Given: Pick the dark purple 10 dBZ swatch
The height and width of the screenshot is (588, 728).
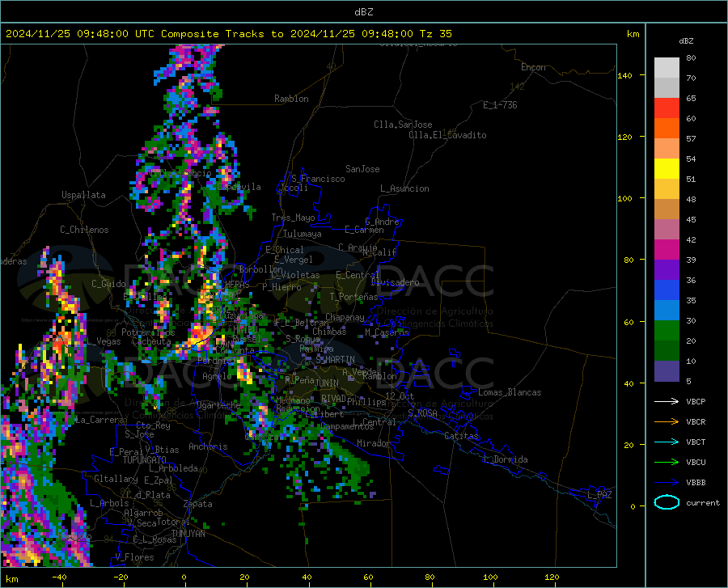Looking at the screenshot, I should 667,371.
